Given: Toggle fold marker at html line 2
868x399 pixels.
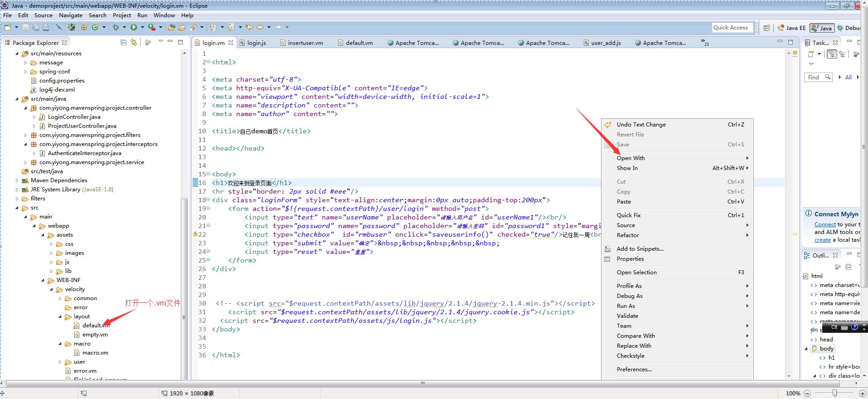Looking at the screenshot, I should point(208,62).
